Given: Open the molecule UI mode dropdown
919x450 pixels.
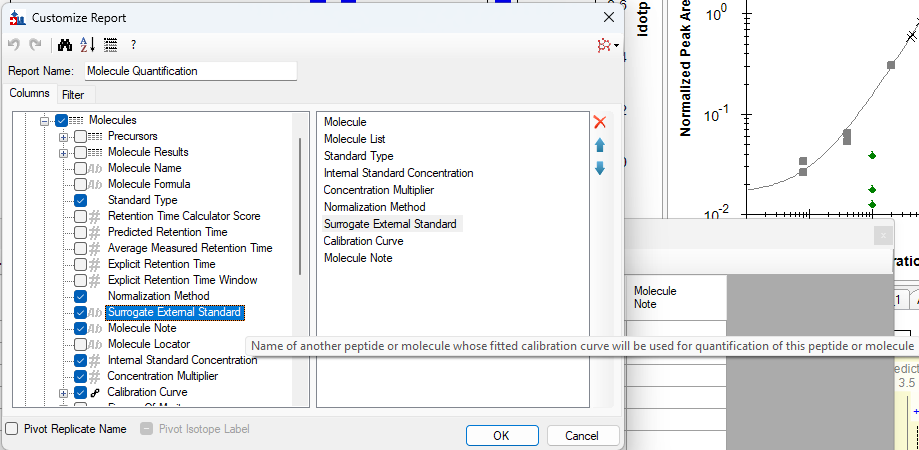Looking at the screenshot, I should 607,45.
